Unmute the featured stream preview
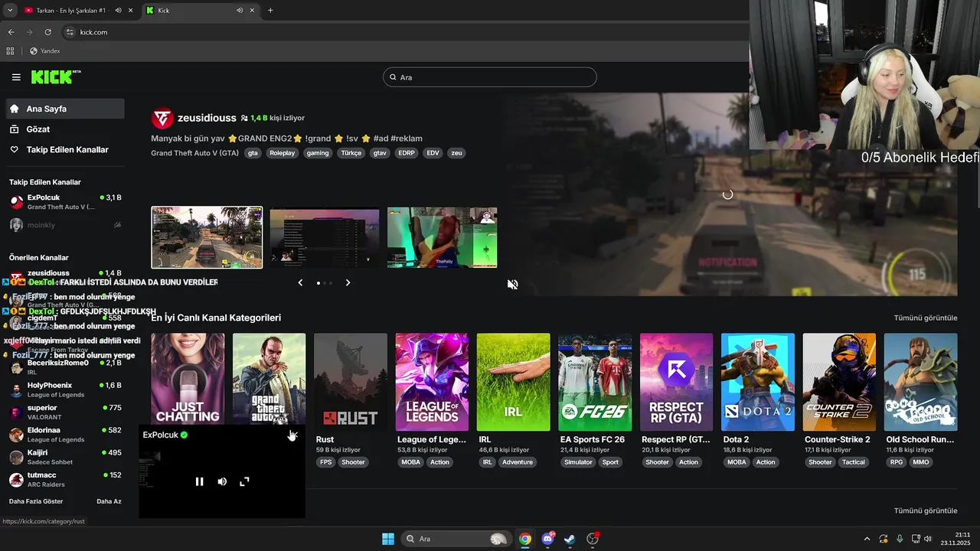 pos(513,284)
